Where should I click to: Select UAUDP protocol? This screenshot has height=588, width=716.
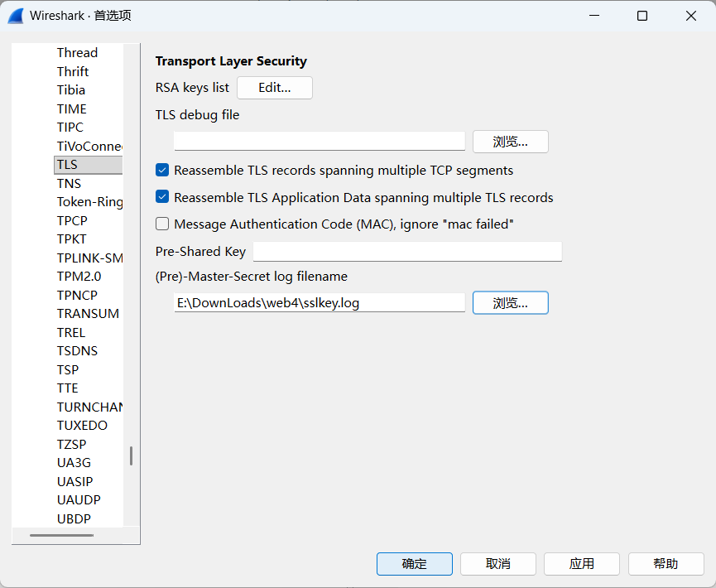pyautogui.click(x=79, y=500)
